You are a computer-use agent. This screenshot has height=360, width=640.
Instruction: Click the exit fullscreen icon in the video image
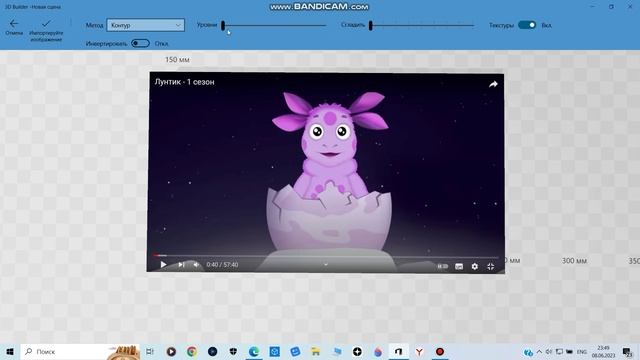491,266
